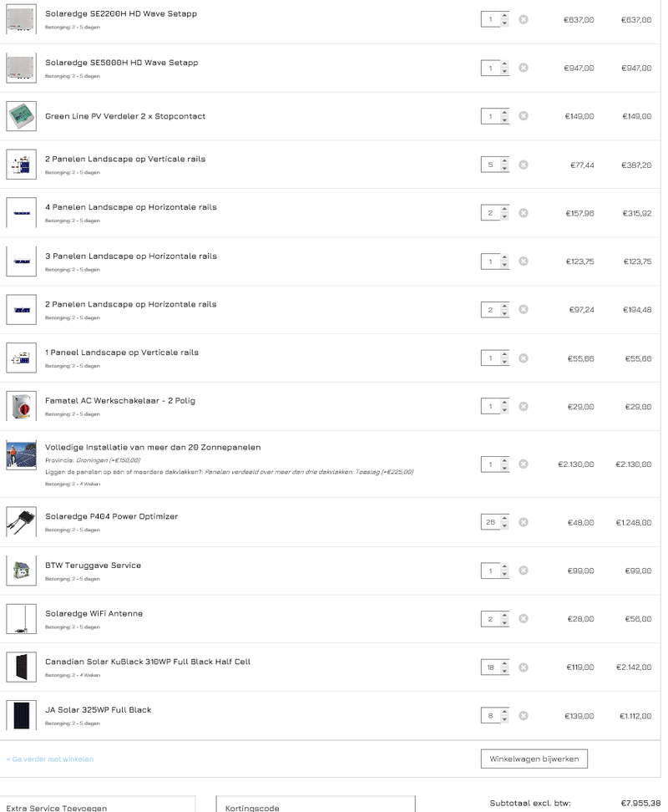The width and height of the screenshot is (668, 812).
Task: Increase quantity of Solaredge P404 Power Optimizer
Action: pos(504,518)
